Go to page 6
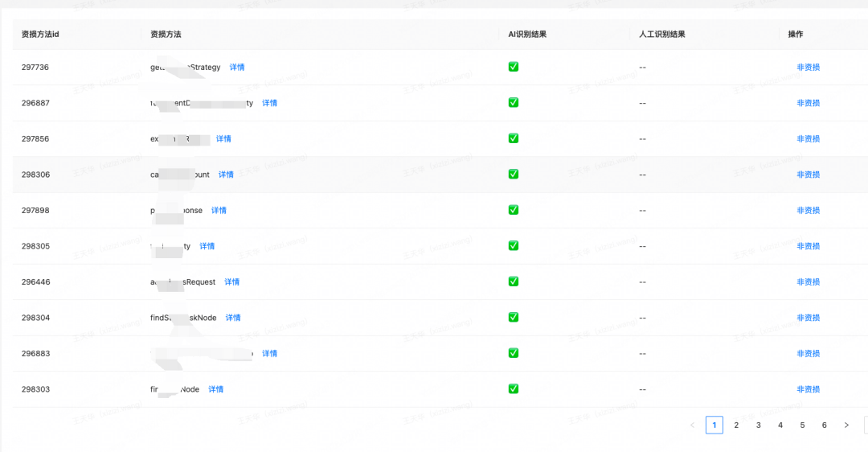868x452 pixels. pyautogui.click(x=825, y=425)
